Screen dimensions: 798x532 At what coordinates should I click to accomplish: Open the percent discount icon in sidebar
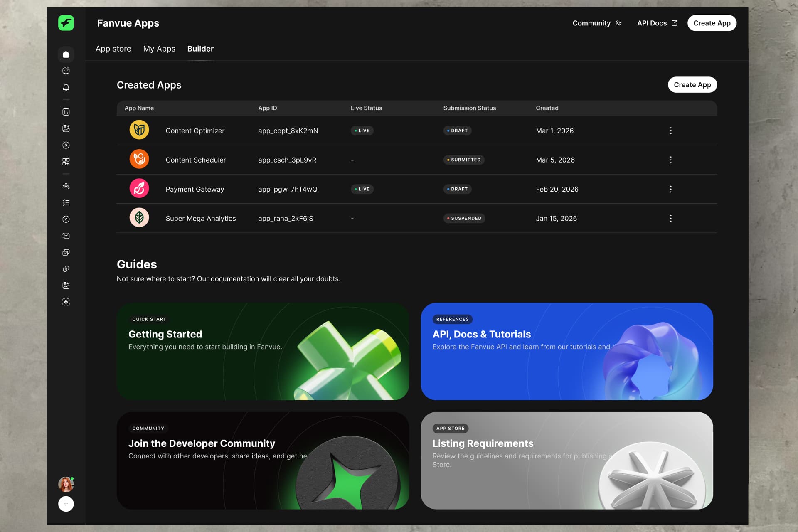(66, 219)
